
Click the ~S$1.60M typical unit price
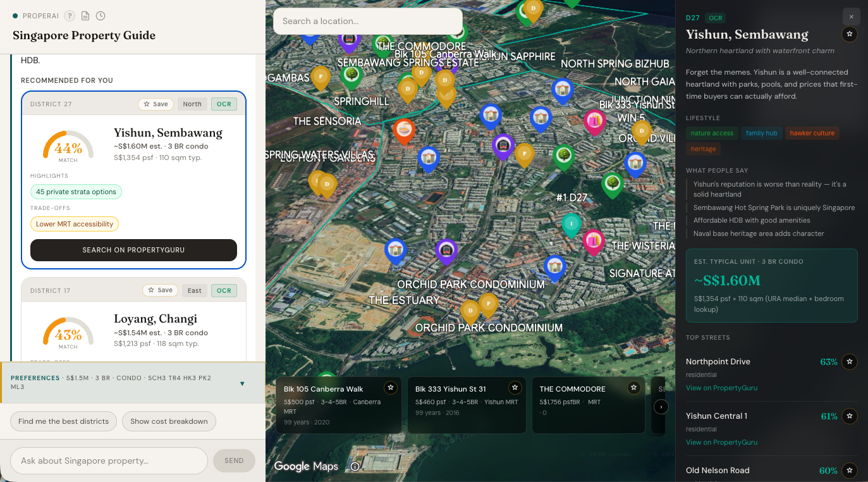pyautogui.click(x=727, y=280)
